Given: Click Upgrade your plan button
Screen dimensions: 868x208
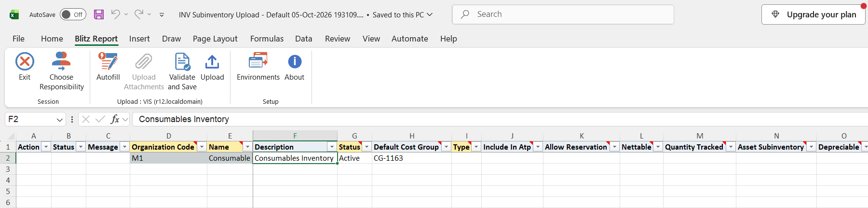Looking at the screenshot, I should coord(814,14).
